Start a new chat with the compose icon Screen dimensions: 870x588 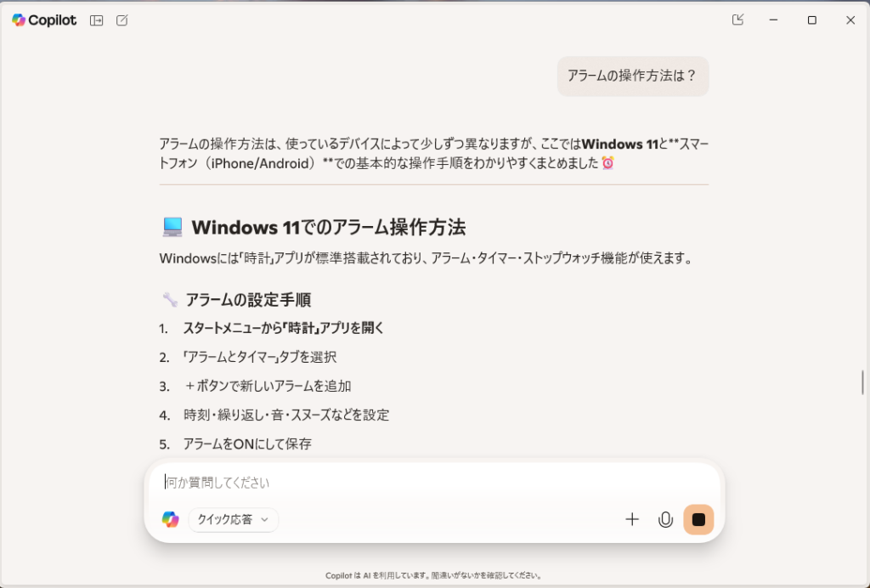122,20
